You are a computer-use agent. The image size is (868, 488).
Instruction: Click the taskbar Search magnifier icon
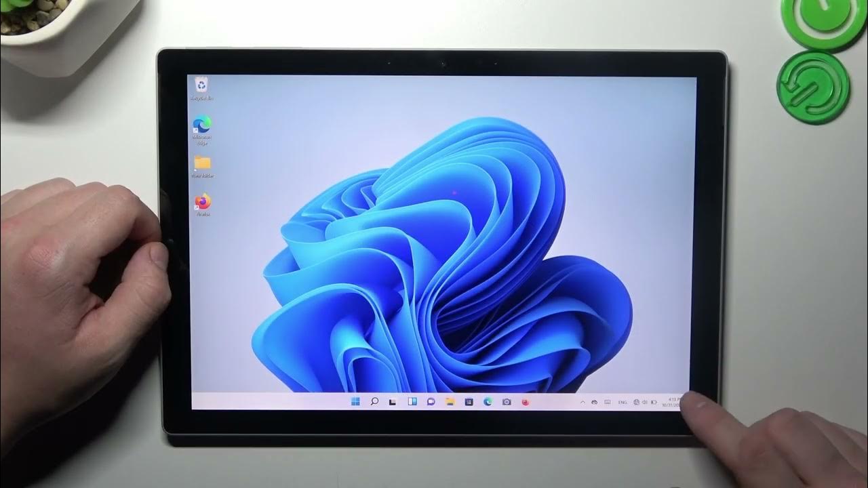click(x=374, y=402)
